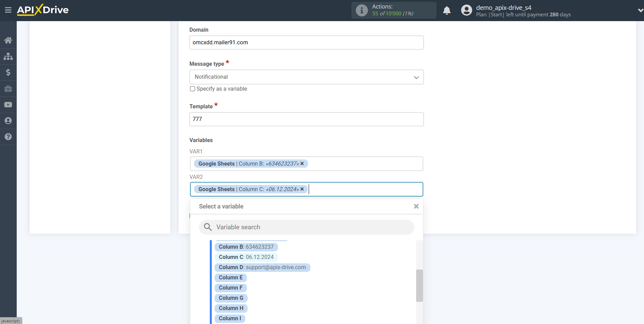
Task: Close the Select a variable panel
Action: [x=416, y=206]
